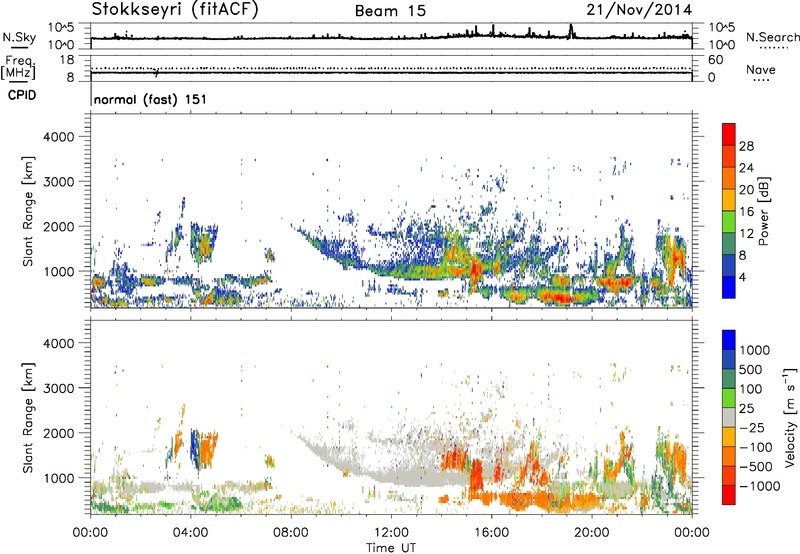Click the 'Freq. [MHz]' axis label
Screen dimensions: 800x554
click(x=18, y=68)
